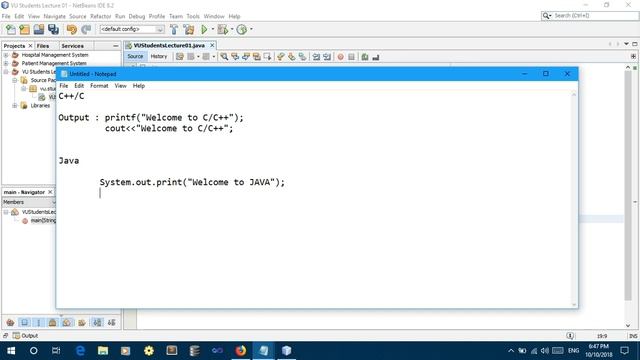640x360 pixels.
Task: Open the Profile Project dropdown arrow
Action: tap(251, 29)
